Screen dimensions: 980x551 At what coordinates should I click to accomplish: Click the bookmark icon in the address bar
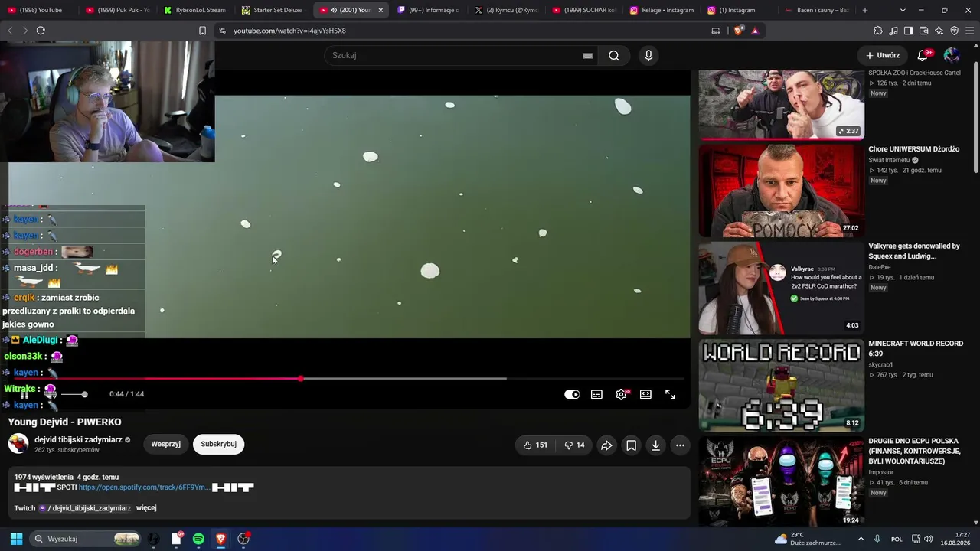[202, 31]
